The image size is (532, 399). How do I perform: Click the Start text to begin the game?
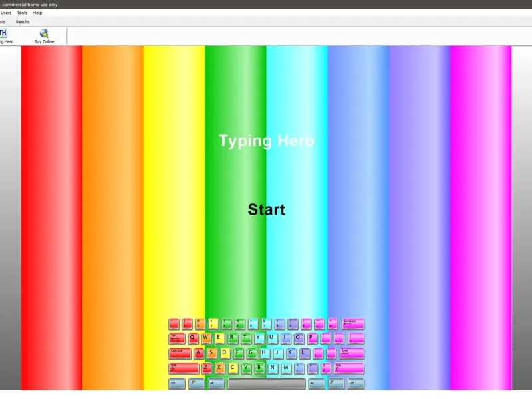coord(267,209)
